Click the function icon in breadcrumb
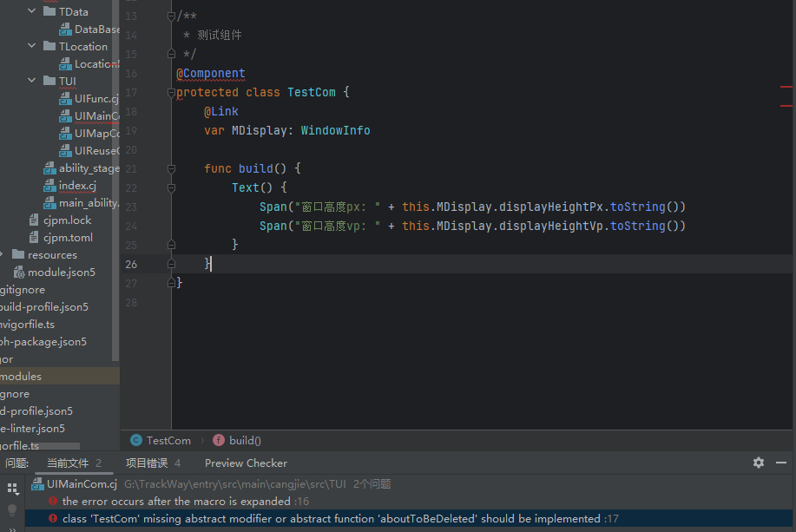 [x=218, y=440]
